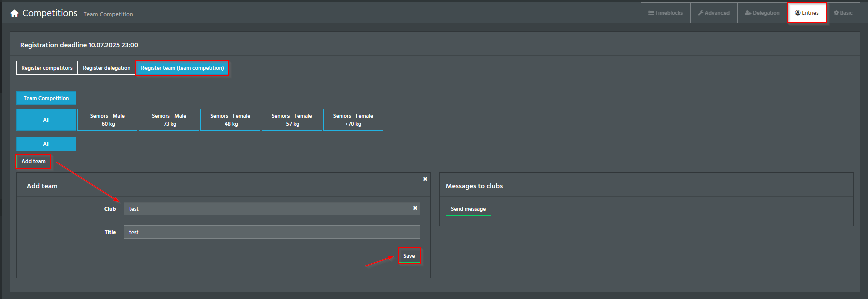868x299 pixels.
Task: Filter by Seniors - Female -57 kg
Action: [292, 120]
